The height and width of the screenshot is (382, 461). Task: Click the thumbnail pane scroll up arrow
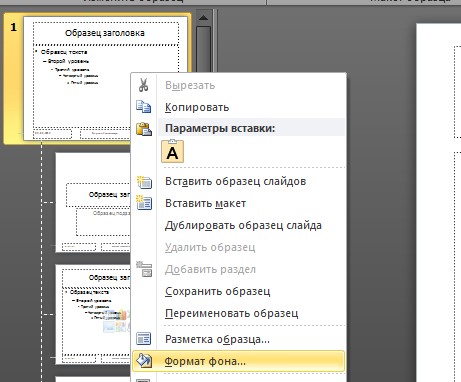click(203, 18)
